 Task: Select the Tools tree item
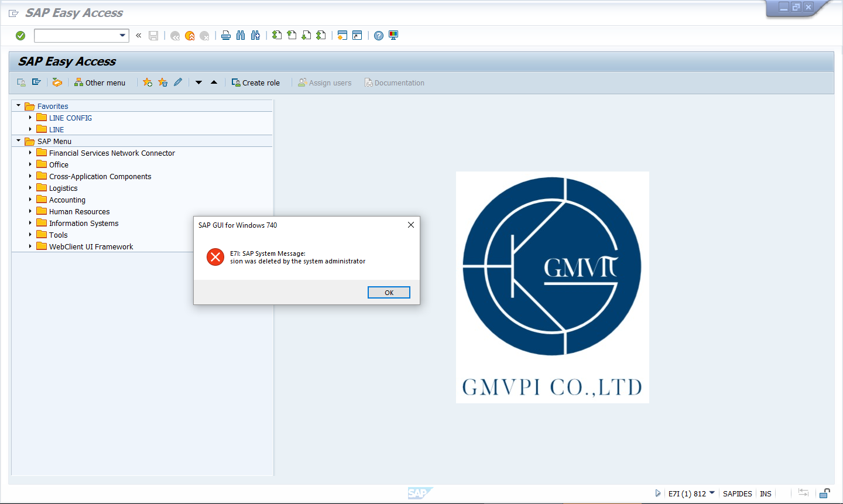pyautogui.click(x=59, y=235)
